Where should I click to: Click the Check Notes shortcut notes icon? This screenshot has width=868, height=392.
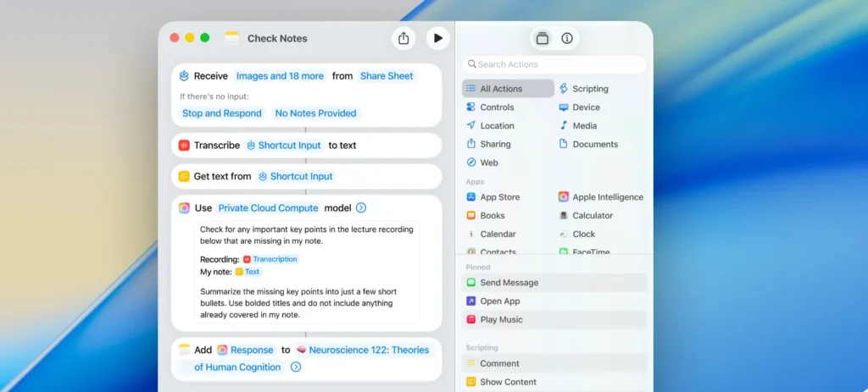231,38
